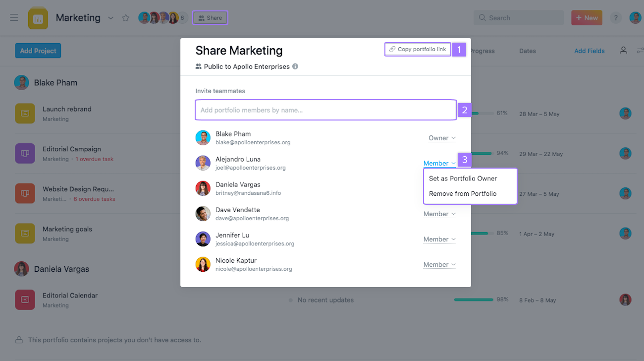Screen dimensions: 644x361
Task: Open Jennifer Lu's Member role dropdown
Action: coord(439,239)
